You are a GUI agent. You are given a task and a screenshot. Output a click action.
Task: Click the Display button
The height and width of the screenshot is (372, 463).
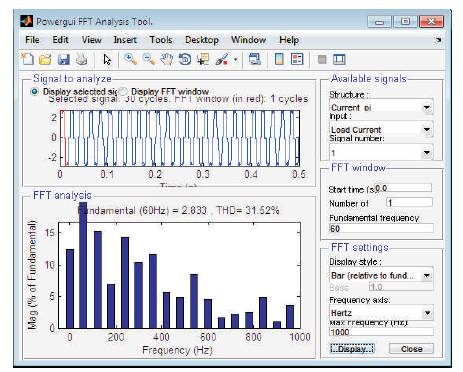pyautogui.click(x=352, y=349)
